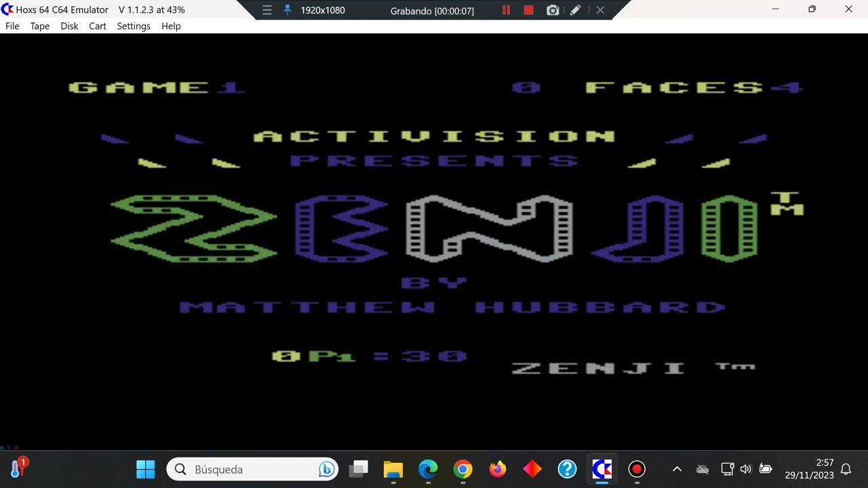The image size is (868, 488).
Task: Click the Hoxs64 emulator title bar icon
Action: pos(7,9)
